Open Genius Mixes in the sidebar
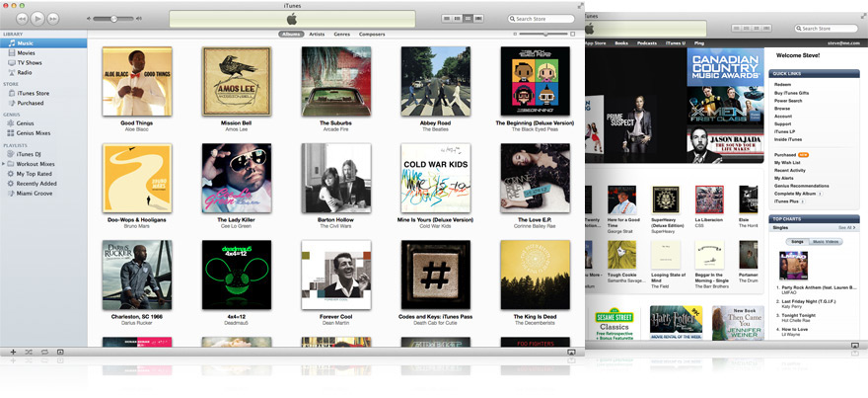Viewport: 868px width, 398px height. (43, 133)
